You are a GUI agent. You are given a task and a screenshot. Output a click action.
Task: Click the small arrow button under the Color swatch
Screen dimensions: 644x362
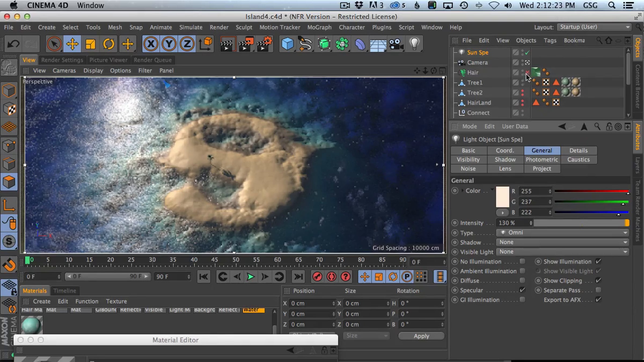pyautogui.click(x=502, y=212)
